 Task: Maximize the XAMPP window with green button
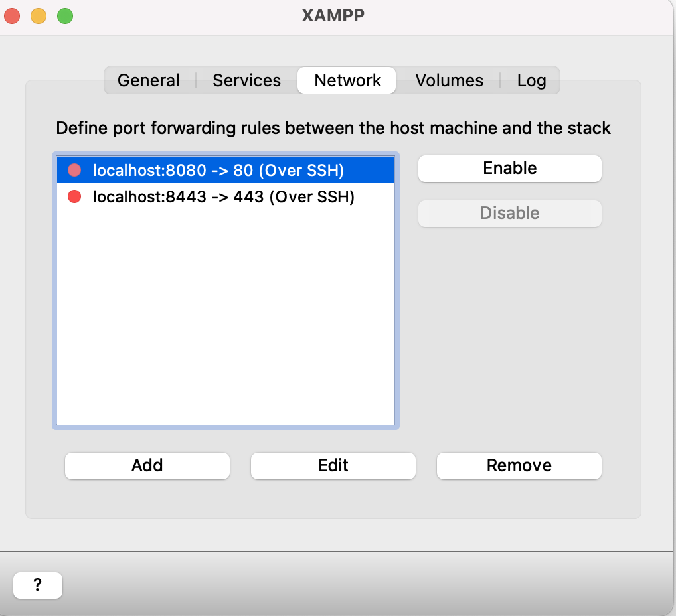(x=65, y=17)
